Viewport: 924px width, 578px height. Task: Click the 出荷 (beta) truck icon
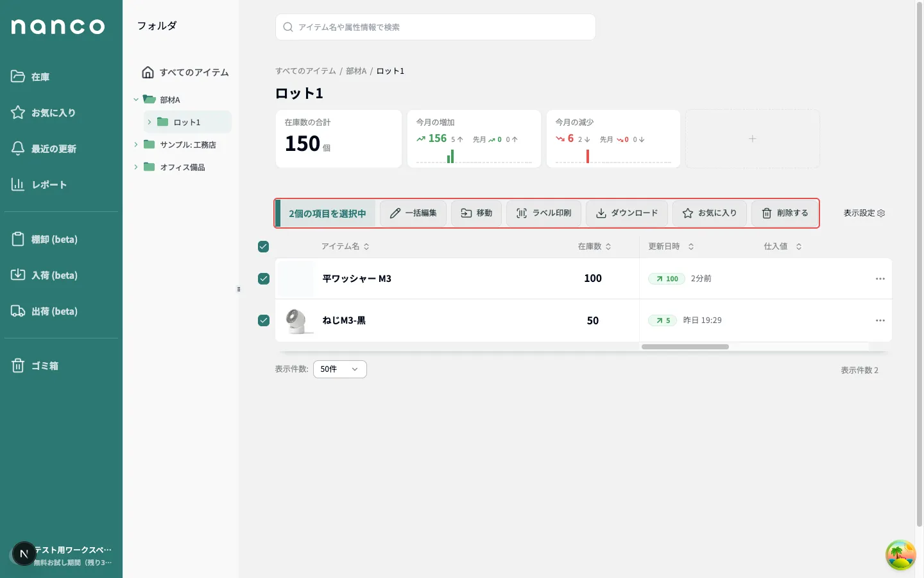[x=18, y=311]
